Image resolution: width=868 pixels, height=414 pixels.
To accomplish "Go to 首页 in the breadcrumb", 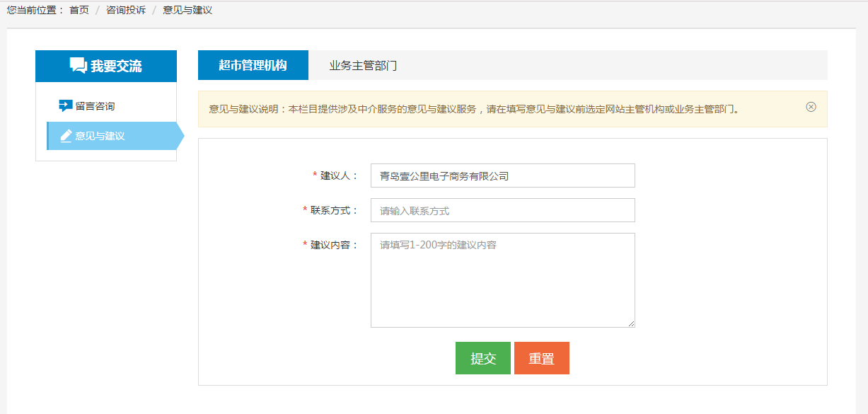I will click(79, 11).
